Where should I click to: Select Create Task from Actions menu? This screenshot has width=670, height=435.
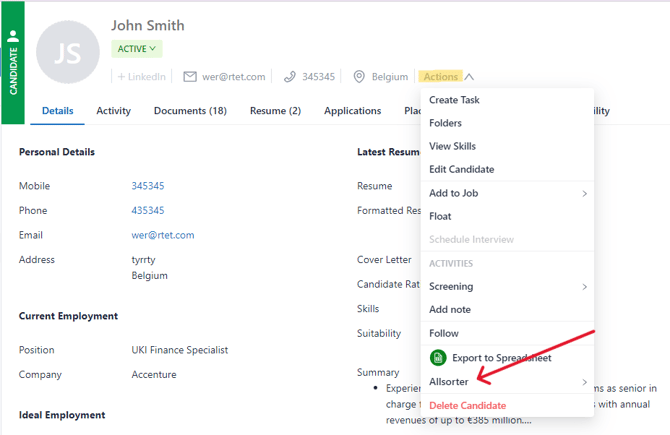[x=455, y=100]
